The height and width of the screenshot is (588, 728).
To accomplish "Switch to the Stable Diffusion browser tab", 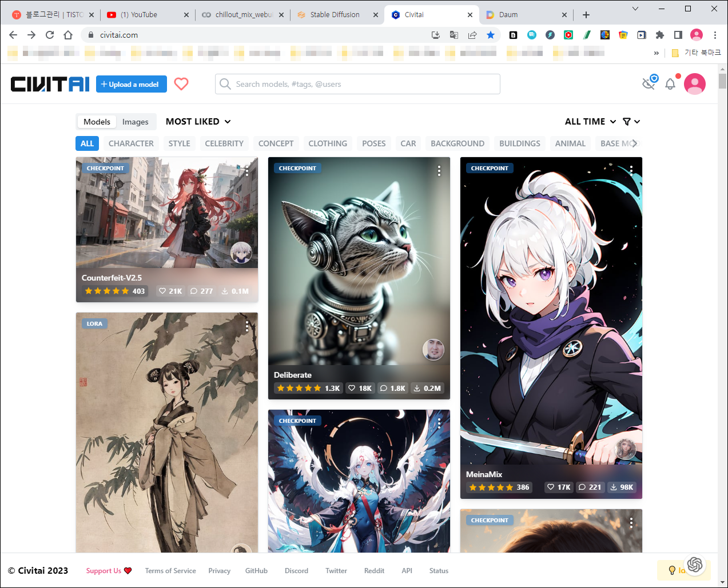I will [337, 15].
